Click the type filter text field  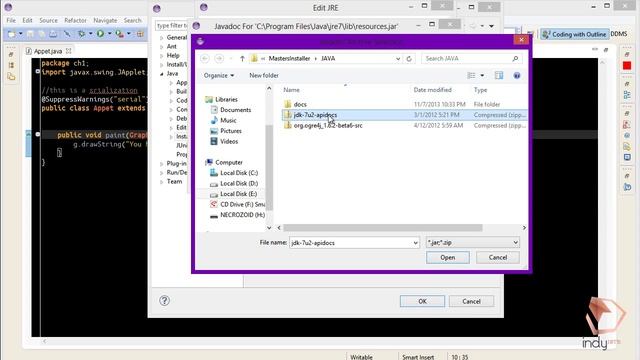point(171,26)
